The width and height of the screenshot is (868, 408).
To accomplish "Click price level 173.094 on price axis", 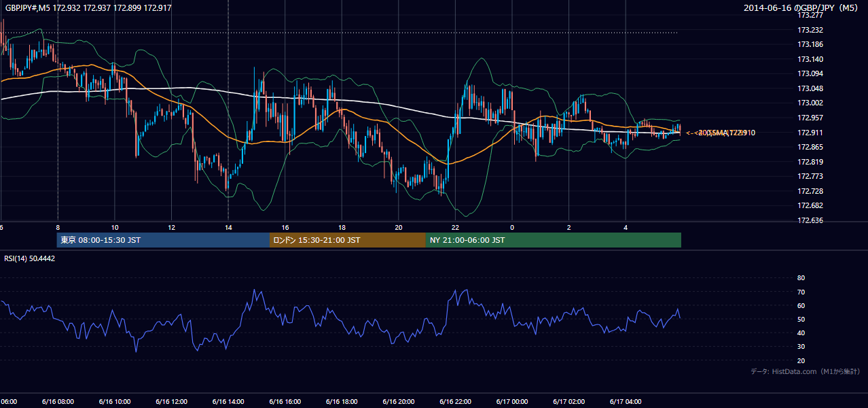I will pos(810,73).
